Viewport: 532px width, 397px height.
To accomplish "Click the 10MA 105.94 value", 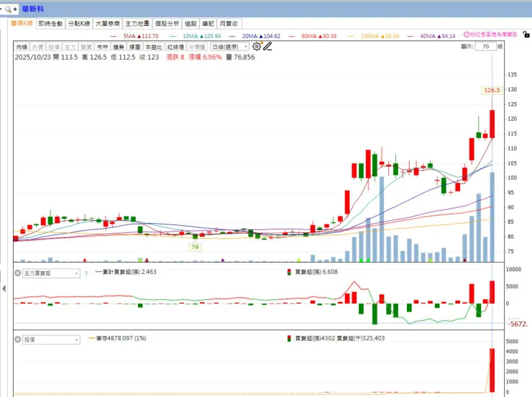I will [x=211, y=36].
